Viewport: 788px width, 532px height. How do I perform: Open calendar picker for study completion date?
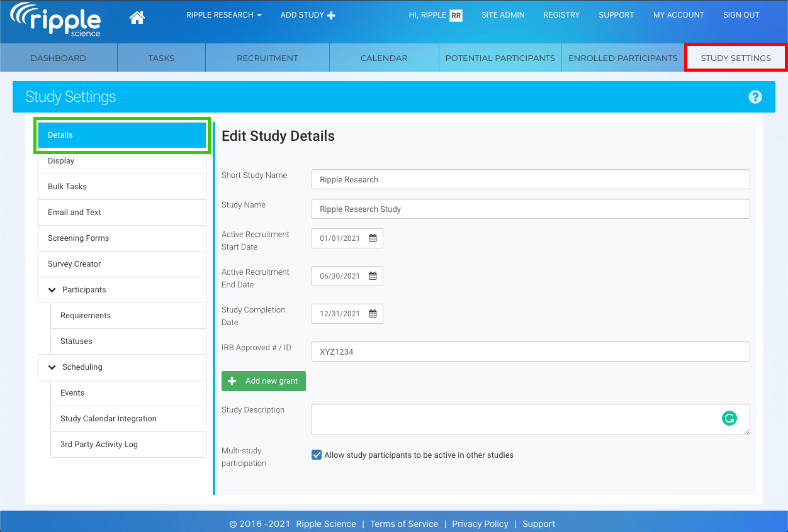pos(373,314)
